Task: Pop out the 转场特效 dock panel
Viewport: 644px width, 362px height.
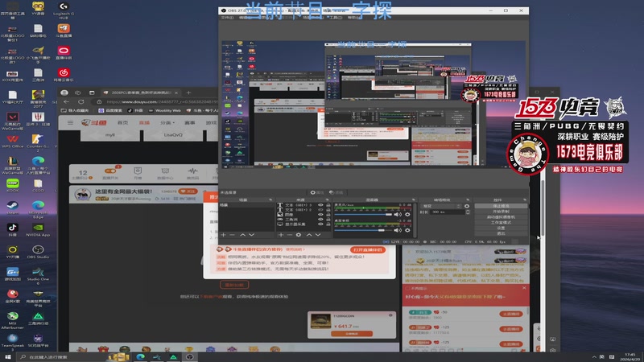Action: [x=468, y=200]
